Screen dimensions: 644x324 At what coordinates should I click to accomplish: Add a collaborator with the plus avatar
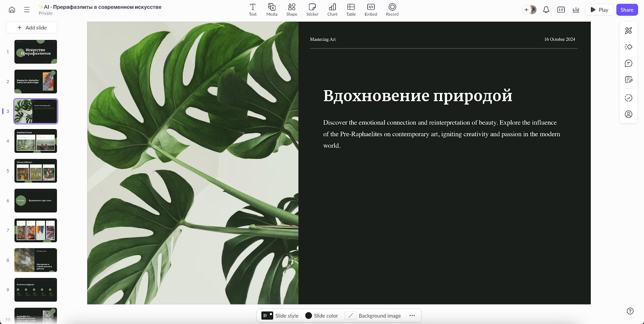coord(526,10)
